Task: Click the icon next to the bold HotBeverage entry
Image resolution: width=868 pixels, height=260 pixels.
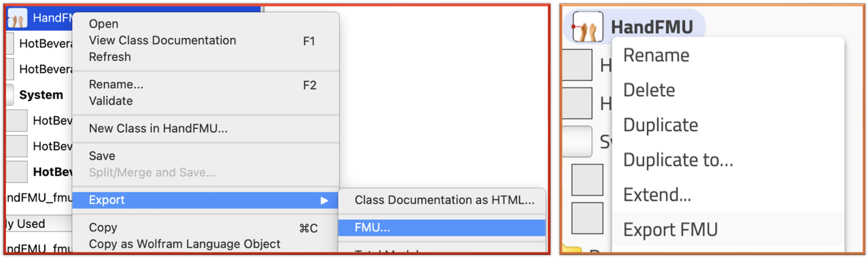Action: (17, 171)
